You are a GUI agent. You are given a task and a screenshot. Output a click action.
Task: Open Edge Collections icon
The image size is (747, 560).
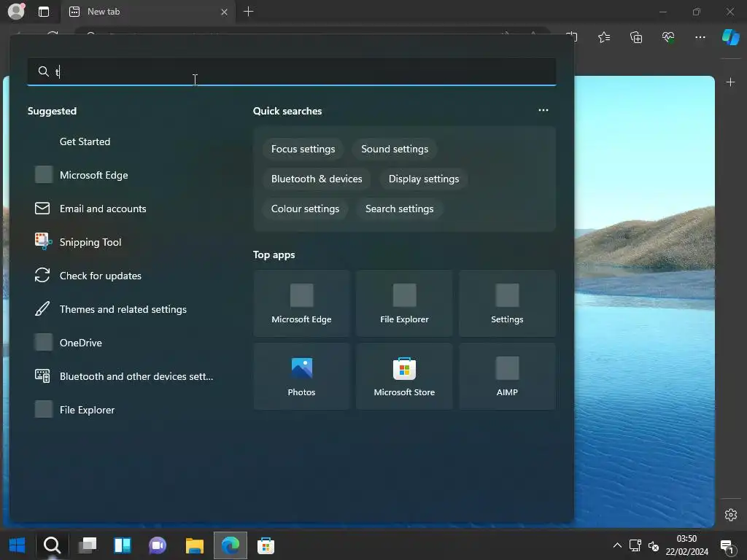[636, 37]
